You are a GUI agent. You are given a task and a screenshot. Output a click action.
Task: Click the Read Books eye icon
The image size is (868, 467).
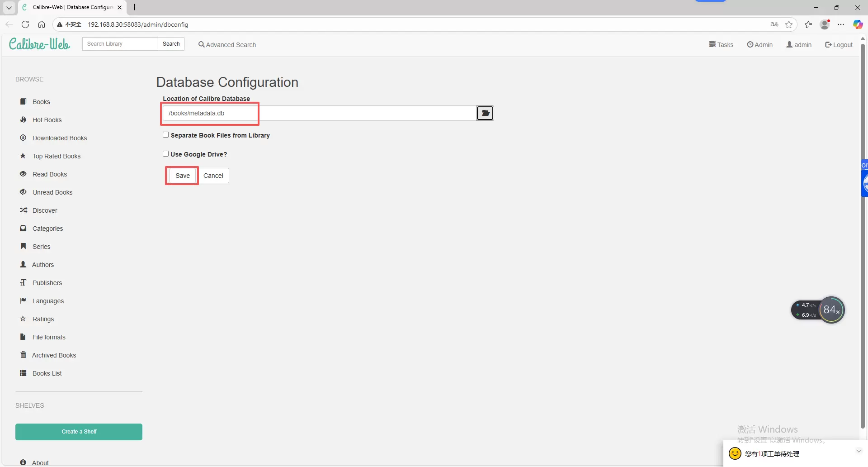[23, 174]
